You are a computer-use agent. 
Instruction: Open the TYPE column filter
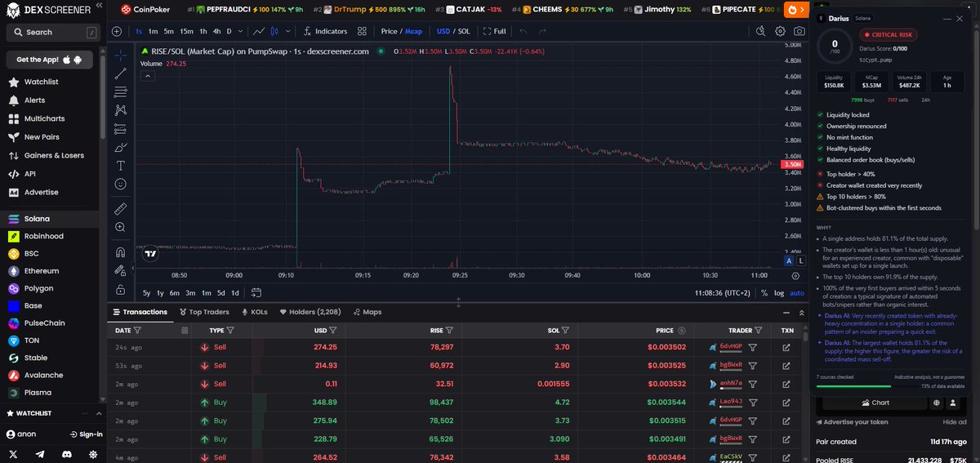[230, 331]
